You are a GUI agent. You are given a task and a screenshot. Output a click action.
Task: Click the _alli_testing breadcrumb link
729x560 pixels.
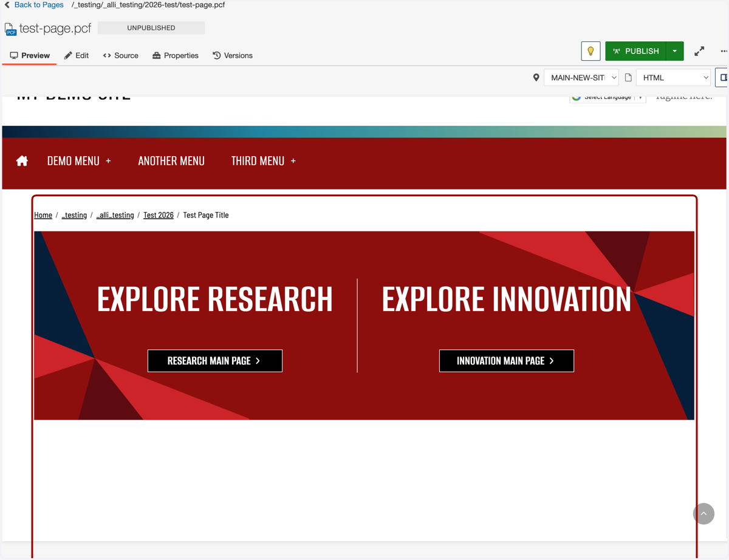[115, 215]
